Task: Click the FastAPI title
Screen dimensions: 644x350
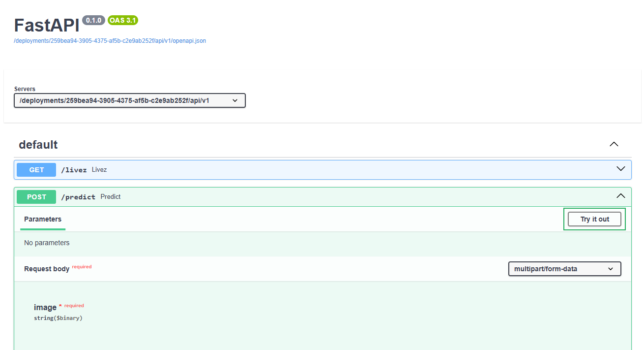Action: 47,25
